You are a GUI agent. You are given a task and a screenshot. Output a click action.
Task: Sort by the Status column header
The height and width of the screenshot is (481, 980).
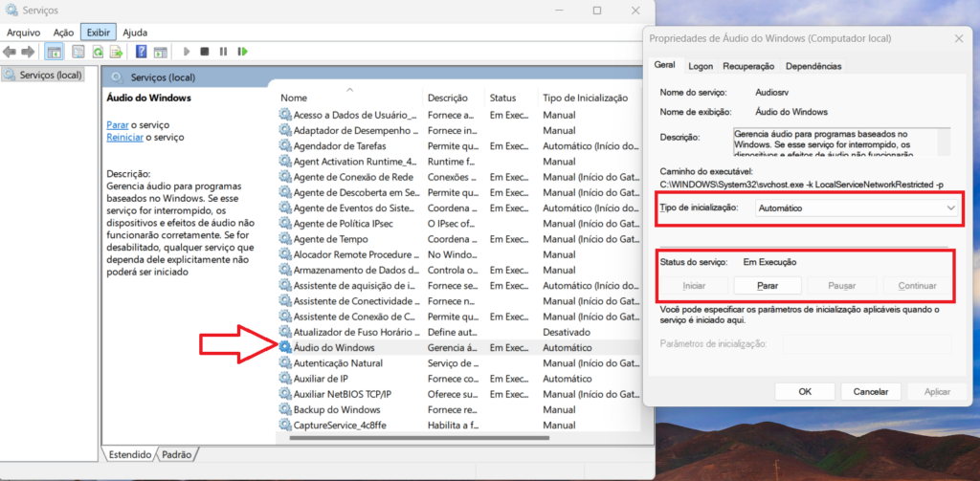511,98
